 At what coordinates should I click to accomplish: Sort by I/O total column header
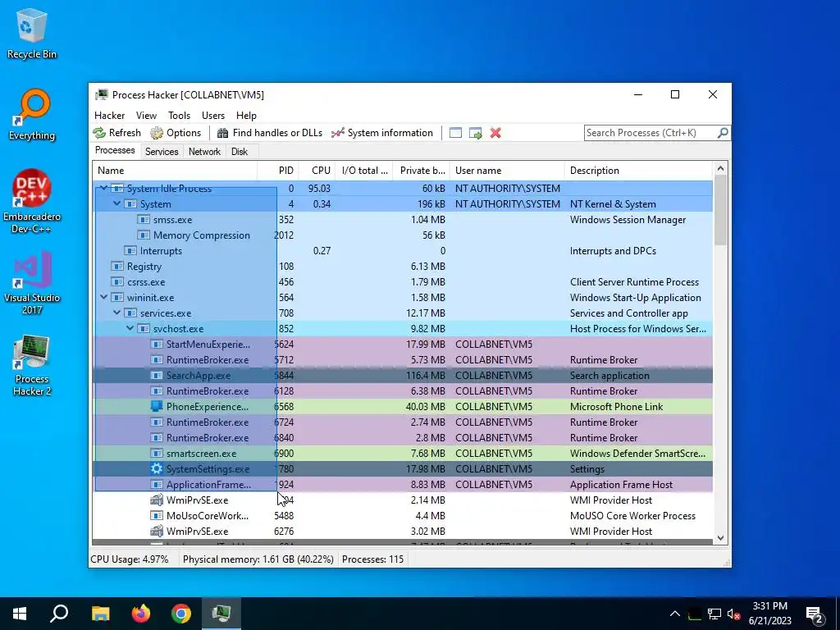click(x=363, y=171)
